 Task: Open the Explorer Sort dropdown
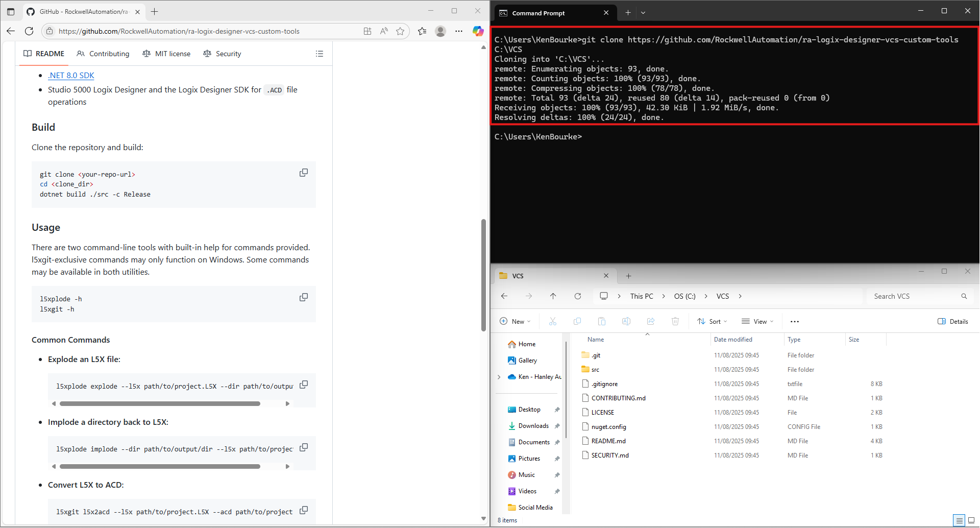tap(712, 321)
